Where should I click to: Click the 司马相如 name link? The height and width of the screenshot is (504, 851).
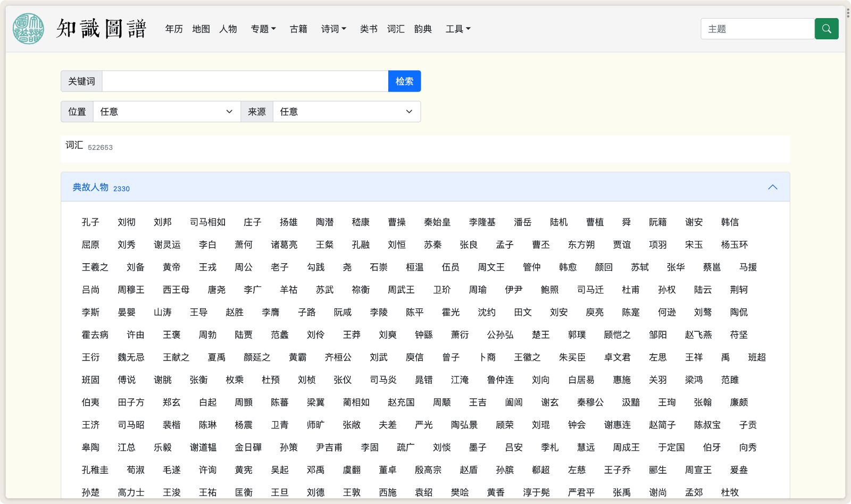(207, 222)
